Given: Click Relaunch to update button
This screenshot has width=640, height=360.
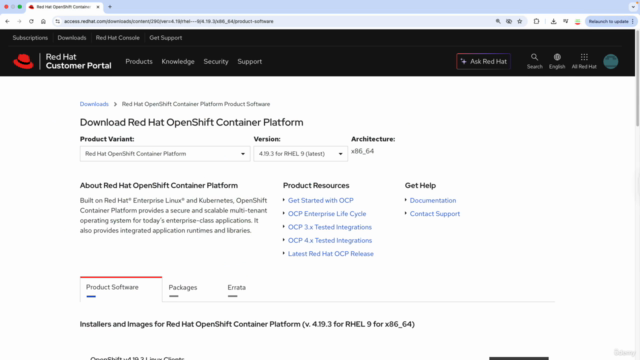Looking at the screenshot, I should [x=611, y=21].
